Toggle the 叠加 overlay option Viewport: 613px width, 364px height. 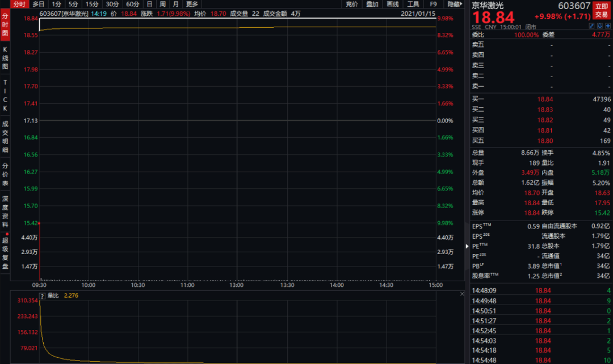click(372, 4)
